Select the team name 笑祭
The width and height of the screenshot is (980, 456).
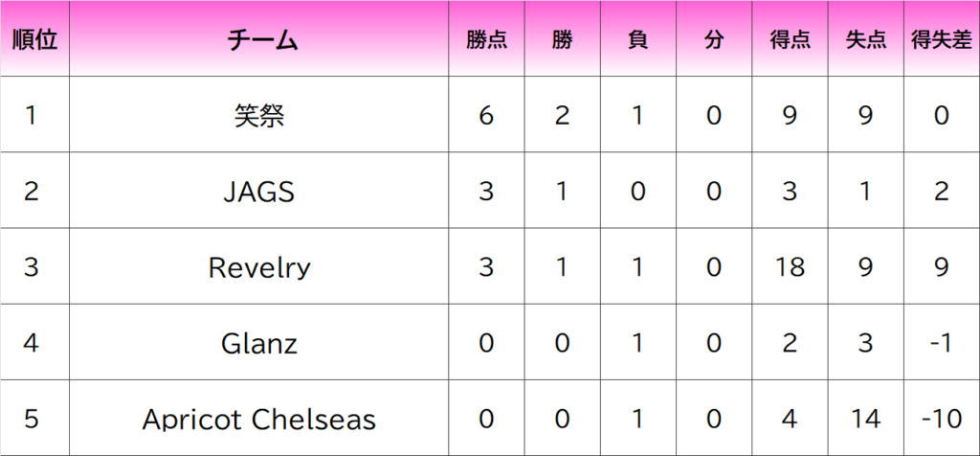pos(259,116)
